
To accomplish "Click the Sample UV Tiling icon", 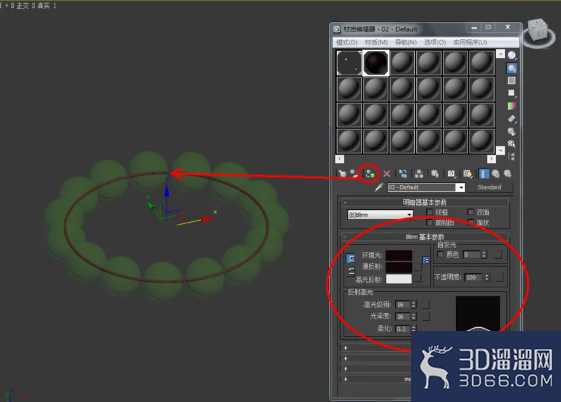I will (x=512, y=93).
